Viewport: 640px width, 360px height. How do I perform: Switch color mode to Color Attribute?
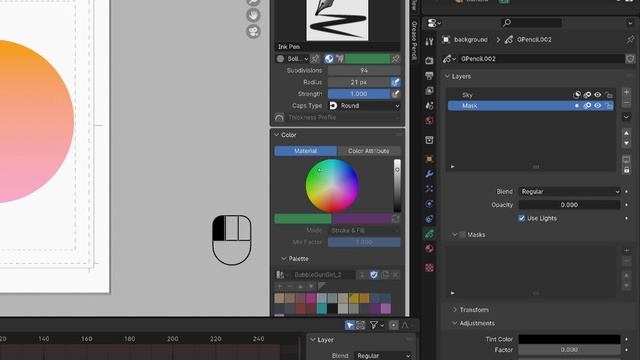pos(369,151)
